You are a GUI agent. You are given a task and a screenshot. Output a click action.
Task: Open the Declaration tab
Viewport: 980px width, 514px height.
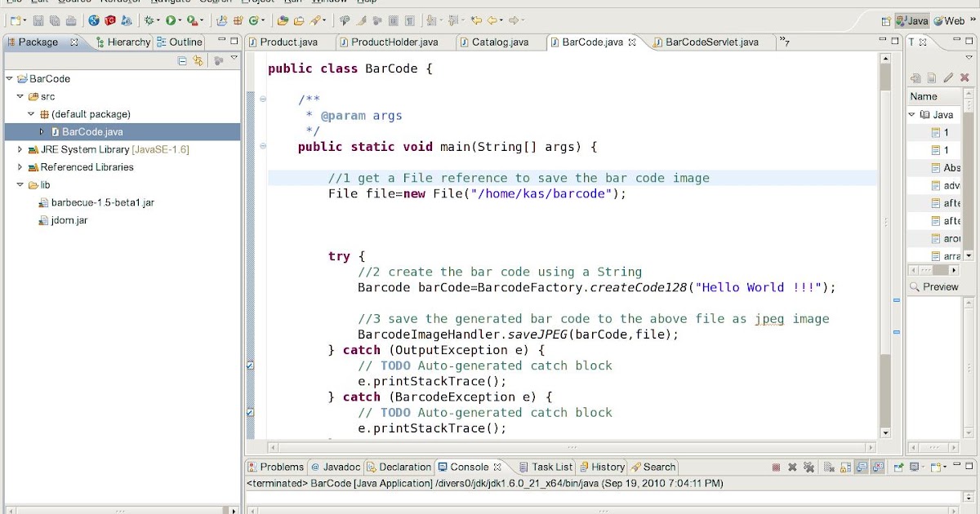pyautogui.click(x=399, y=467)
